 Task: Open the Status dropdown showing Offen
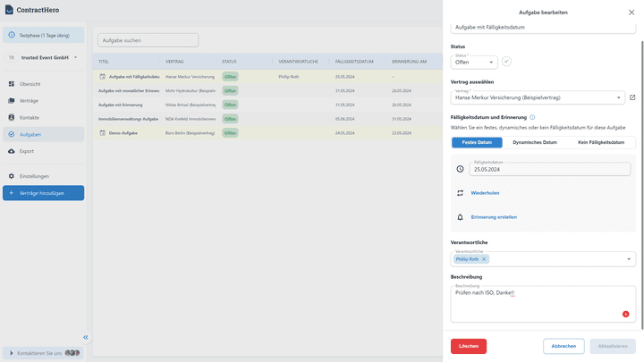pyautogui.click(x=475, y=63)
